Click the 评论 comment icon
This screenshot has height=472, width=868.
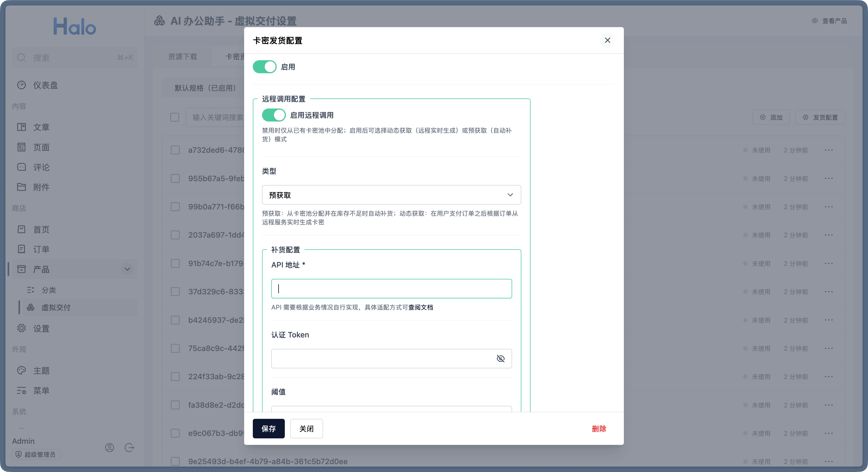(x=22, y=167)
